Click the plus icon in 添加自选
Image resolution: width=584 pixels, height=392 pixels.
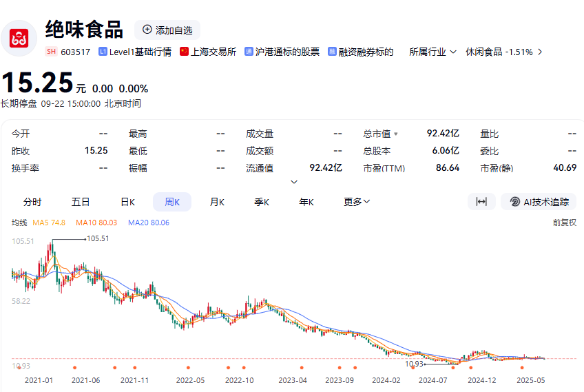click(x=147, y=30)
